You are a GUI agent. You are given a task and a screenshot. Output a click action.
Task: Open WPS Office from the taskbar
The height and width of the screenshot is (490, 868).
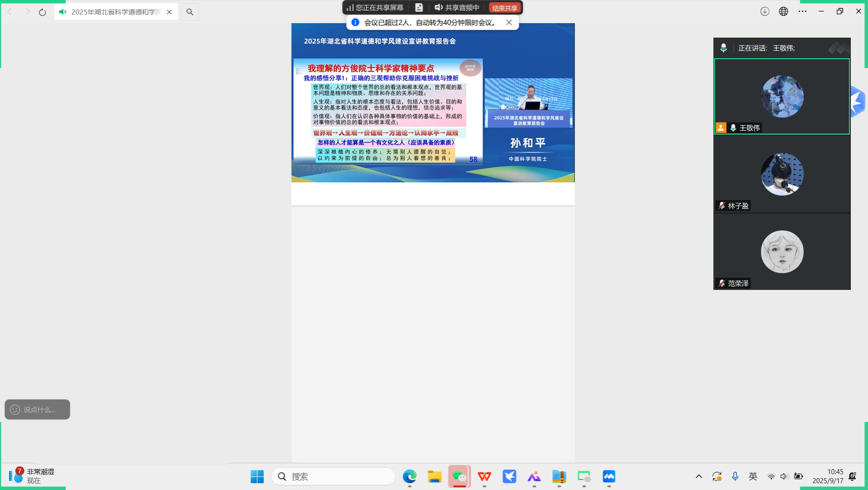[484, 476]
